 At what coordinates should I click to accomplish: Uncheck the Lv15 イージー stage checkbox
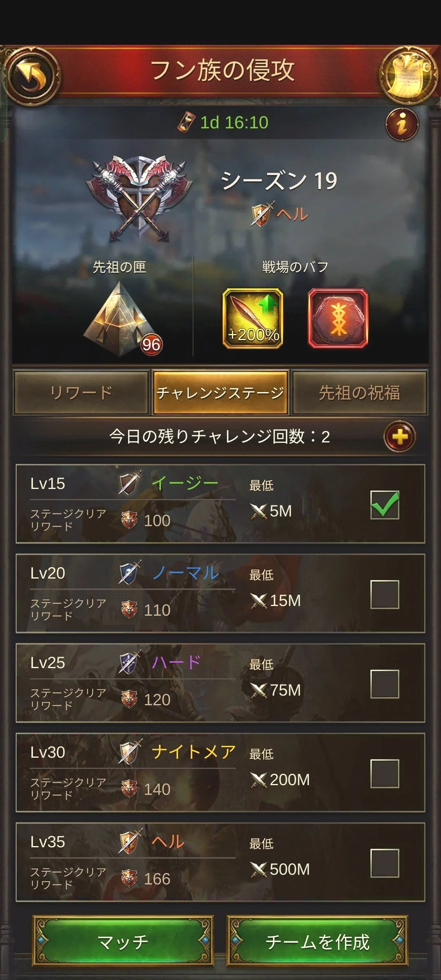point(385,505)
